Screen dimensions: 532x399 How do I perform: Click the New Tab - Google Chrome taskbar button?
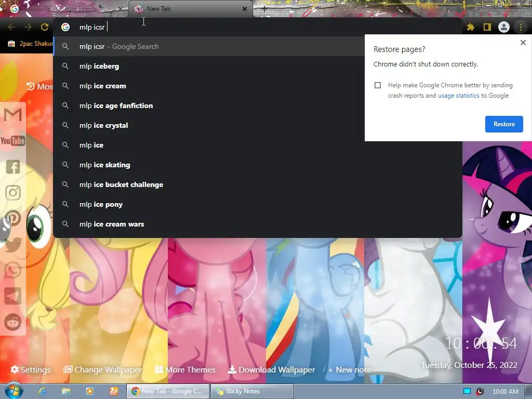coord(168,391)
